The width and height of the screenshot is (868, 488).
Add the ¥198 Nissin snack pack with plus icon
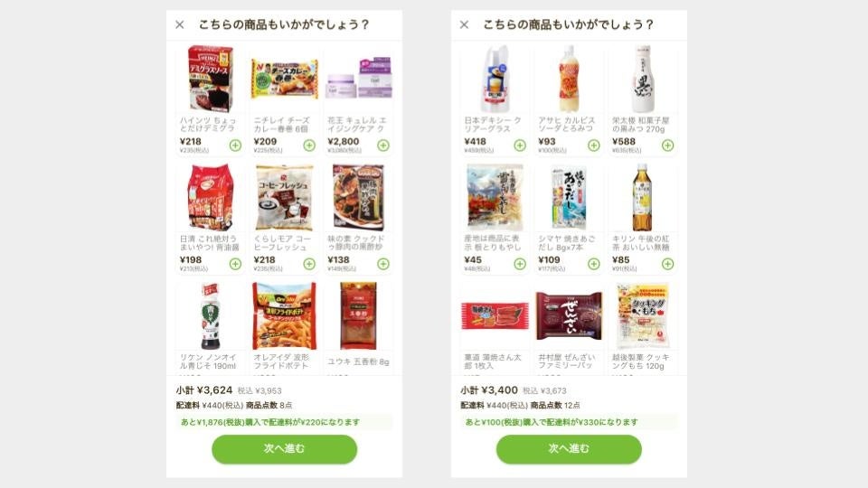pyautogui.click(x=235, y=264)
